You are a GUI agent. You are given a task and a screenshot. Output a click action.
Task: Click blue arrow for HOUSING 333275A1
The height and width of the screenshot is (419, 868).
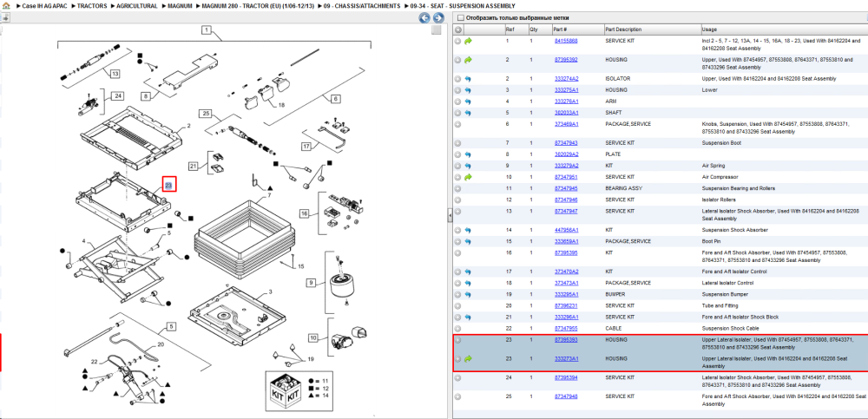pyautogui.click(x=469, y=90)
